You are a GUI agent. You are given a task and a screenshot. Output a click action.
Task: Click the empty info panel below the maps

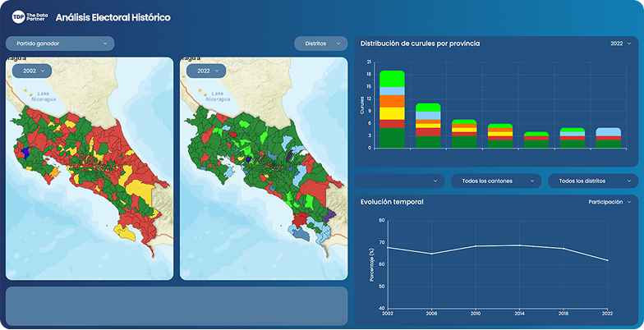coord(177,305)
